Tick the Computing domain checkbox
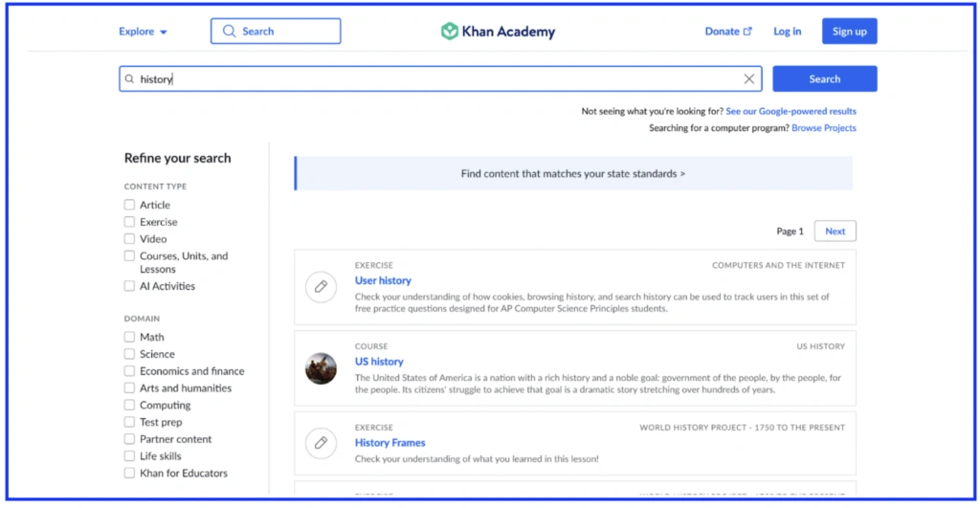This screenshot has height=508, width=980. coord(129,406)
